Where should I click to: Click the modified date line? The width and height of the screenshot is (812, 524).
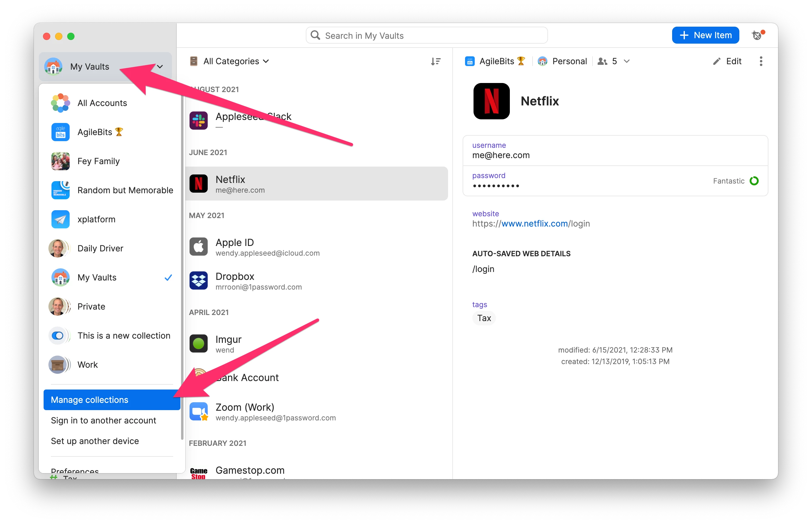click(x=615, y=350)
